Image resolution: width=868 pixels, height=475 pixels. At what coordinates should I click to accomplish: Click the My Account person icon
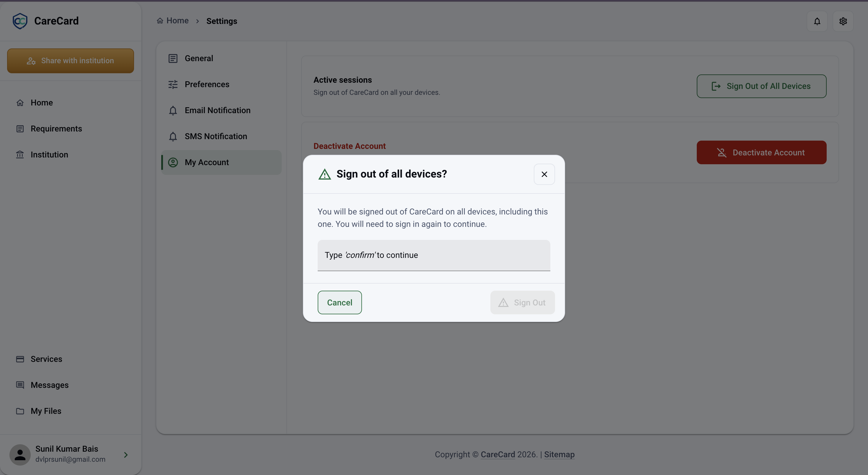pos(173,162)
